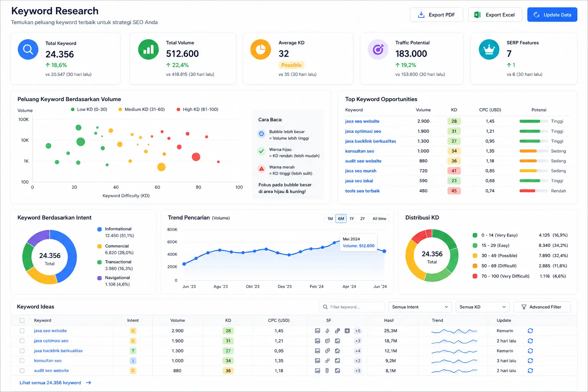The image size is (588, 392).
Task: Click refresh icon for jasa seo website row
Action: click(x=530, y=331)
